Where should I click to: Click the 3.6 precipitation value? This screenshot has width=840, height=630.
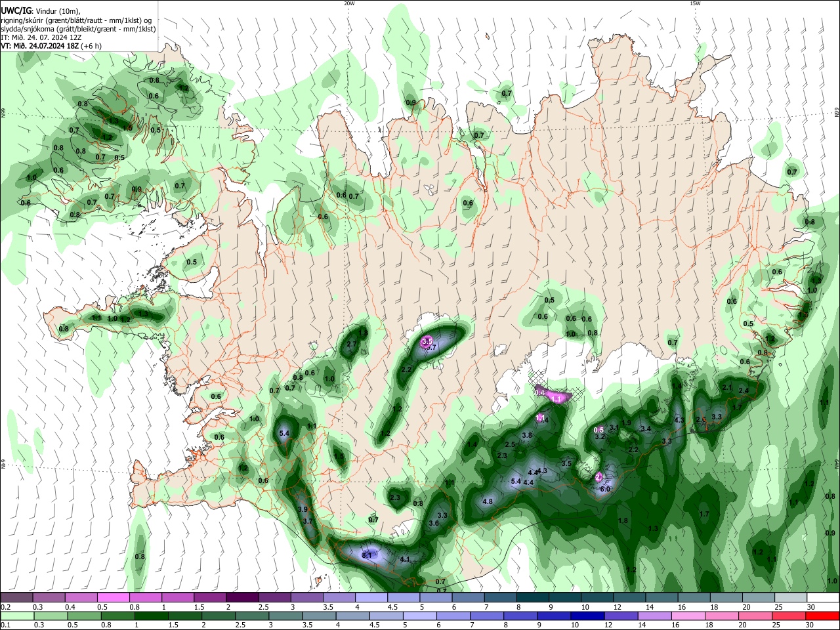tap(434, 523)
